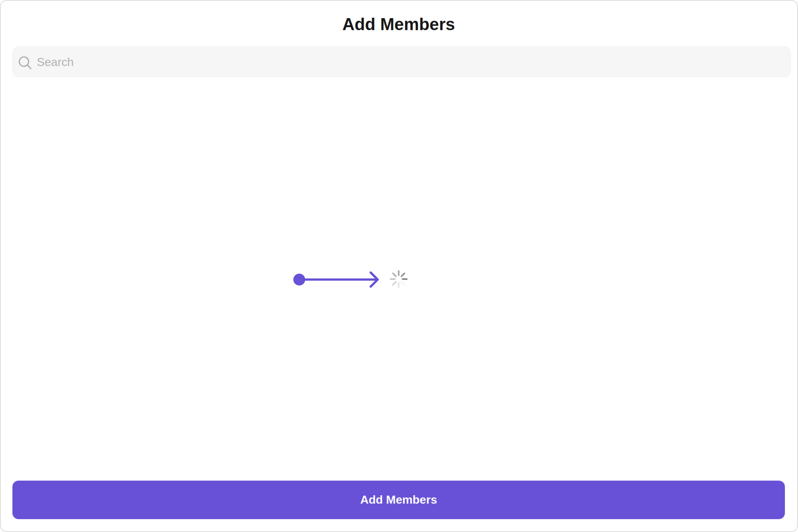Tap the search lens inside the text field
The height and width of the screenshot is (532, 798).
click(x=25, y=63)
